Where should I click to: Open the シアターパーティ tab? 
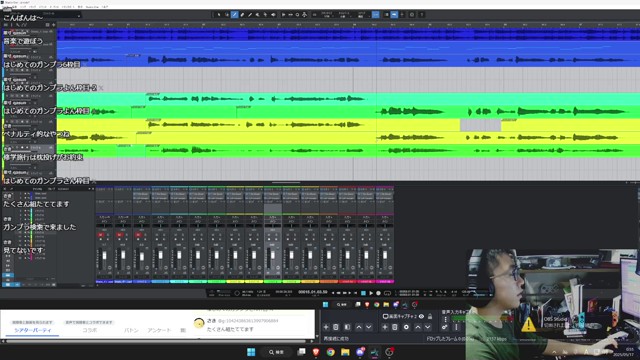(33, 330)
